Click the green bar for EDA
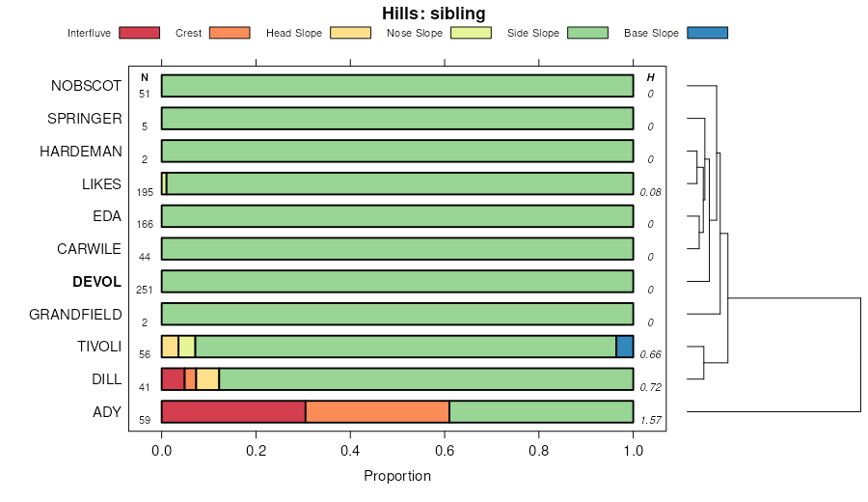The width and height of the screenshot is (868, 502). pos(397,216)
